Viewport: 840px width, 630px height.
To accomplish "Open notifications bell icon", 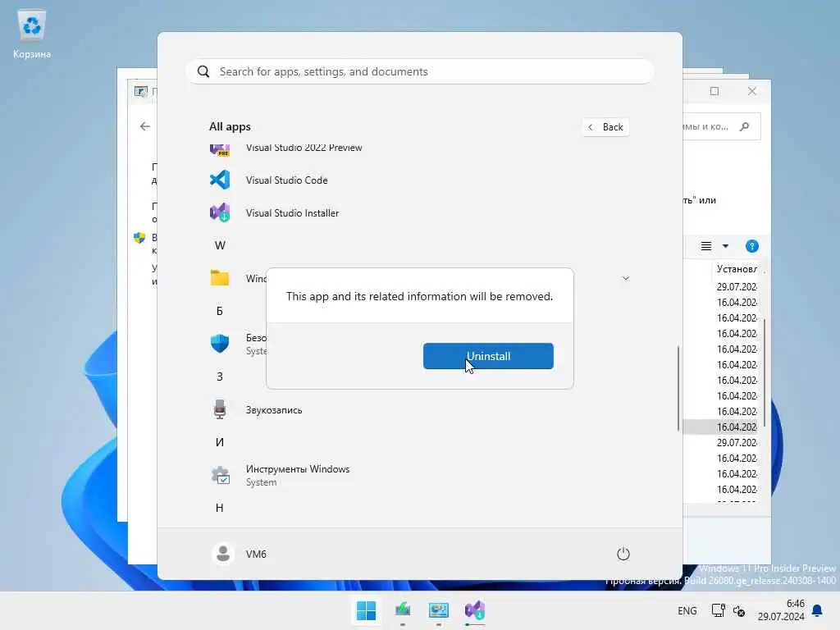I will tap(818, 610).
